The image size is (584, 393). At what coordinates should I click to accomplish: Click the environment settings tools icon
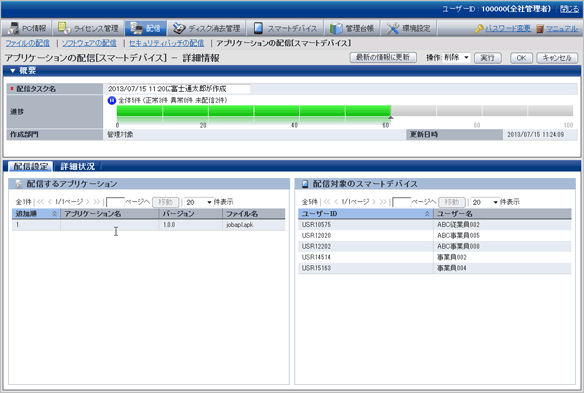tap(393, 28)
